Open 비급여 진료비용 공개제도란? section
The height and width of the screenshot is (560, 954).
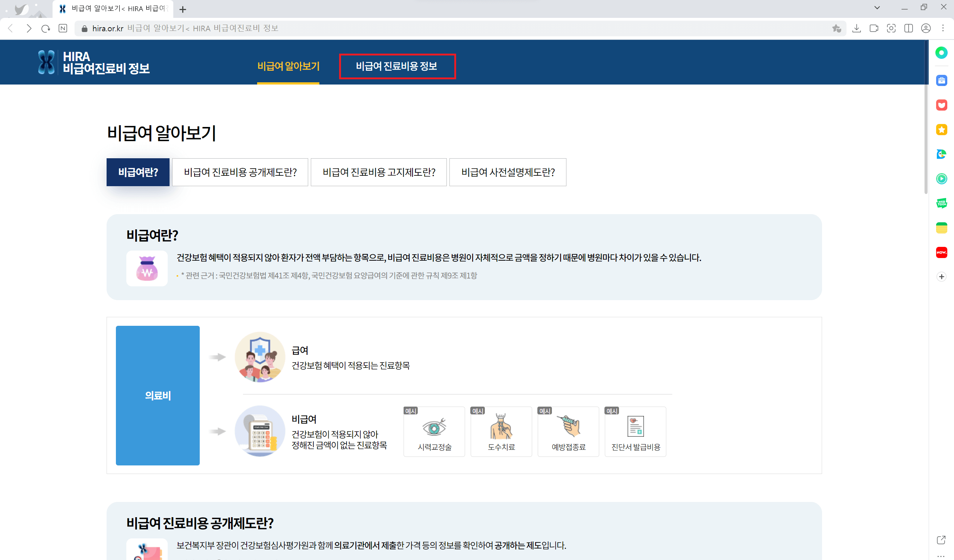(240, 172)
